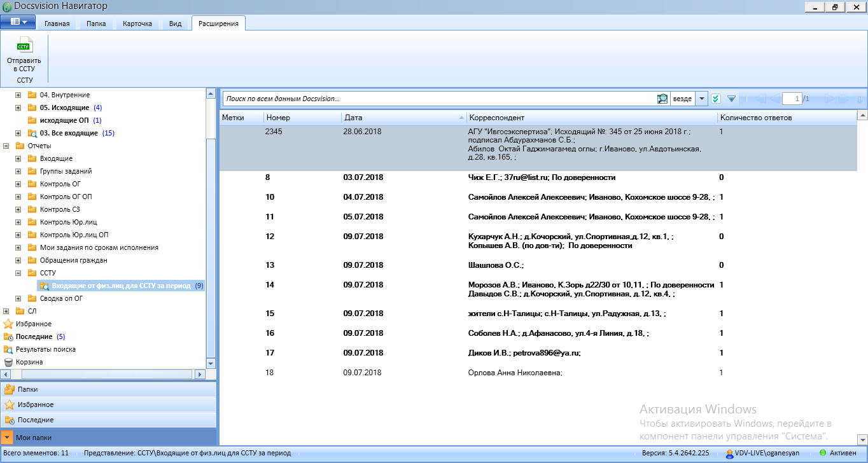The image size is (868, 463).
Task: Open the Вид ribbon tab
Action: click(x=176, y=24)
